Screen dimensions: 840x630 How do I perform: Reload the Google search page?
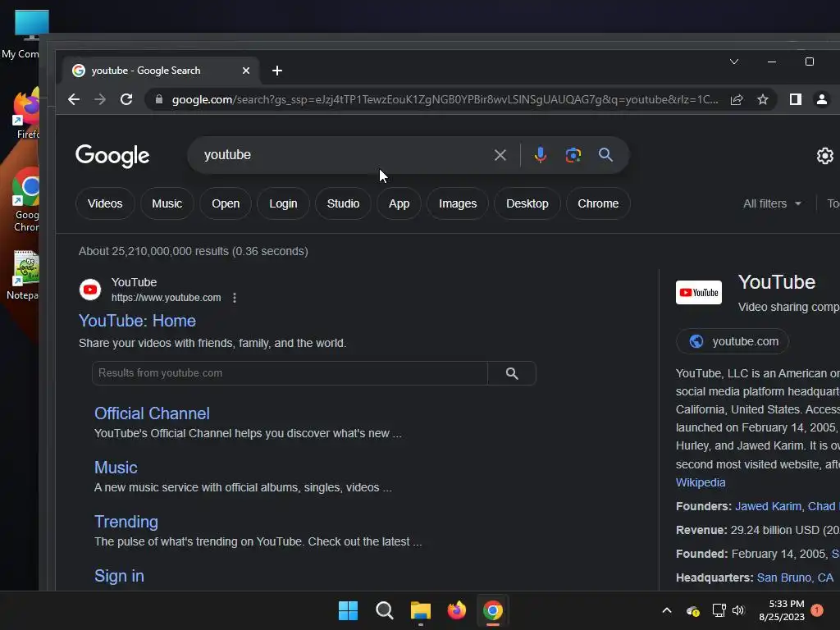(x=126, y=99)
